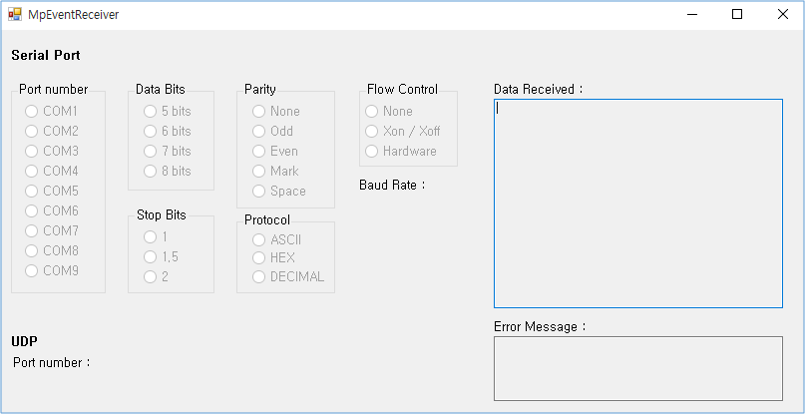Viewport: 805px width, 414px height.
Task: Switch protocol to HEX
Action: pos(260,258)
